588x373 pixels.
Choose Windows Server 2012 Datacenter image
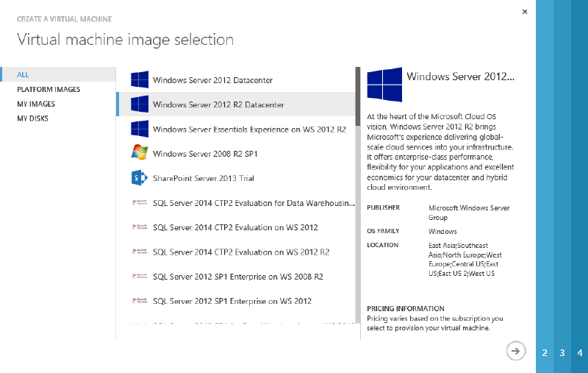(x=235, y=80)
